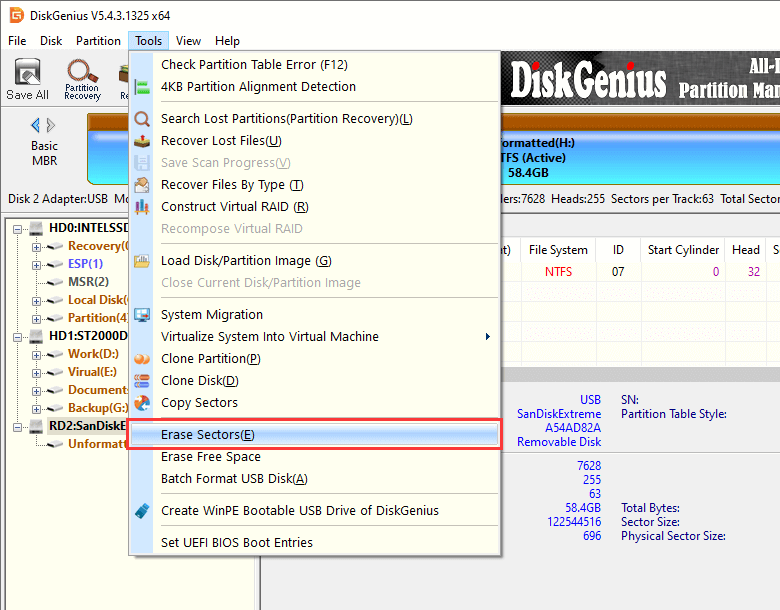Click the disk navigation back arrow
Screen dimensions: 780x610
(x=36, y=126)
